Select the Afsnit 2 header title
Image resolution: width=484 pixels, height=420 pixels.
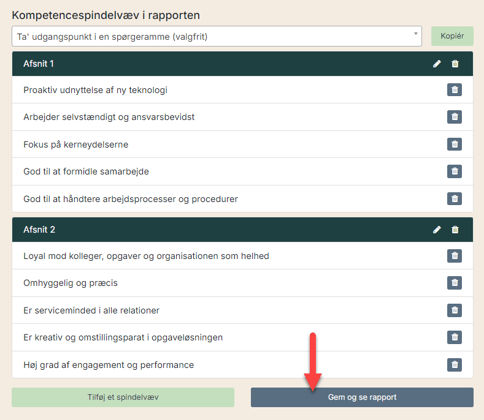point(39,230)
